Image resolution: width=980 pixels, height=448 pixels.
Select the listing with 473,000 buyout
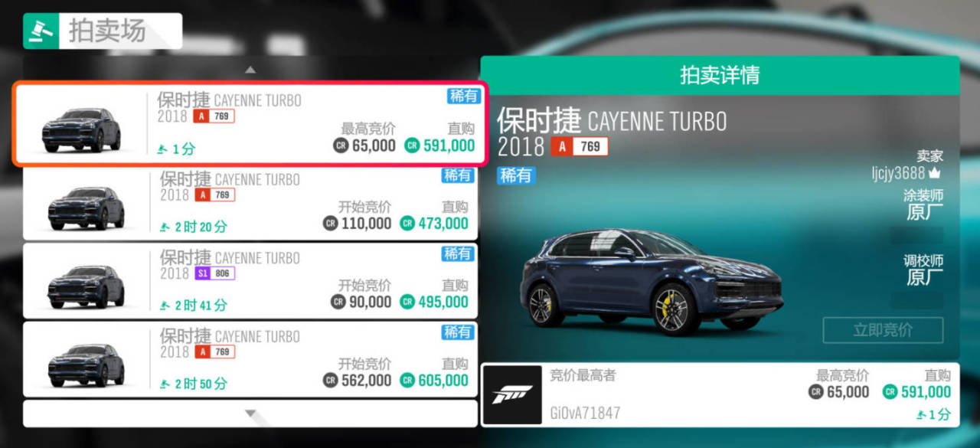point(250,202)
